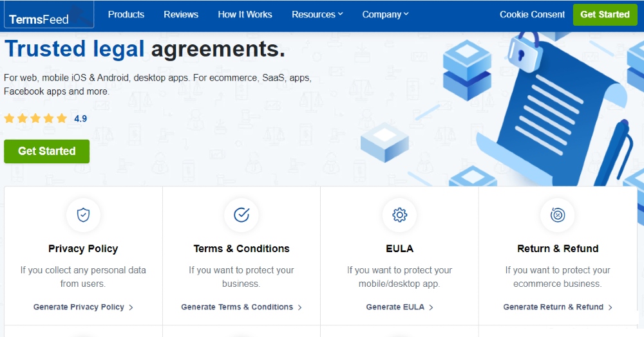644x337 pixels.
Task: Click the 4.9 rating value
Action: tap(80, 119)
